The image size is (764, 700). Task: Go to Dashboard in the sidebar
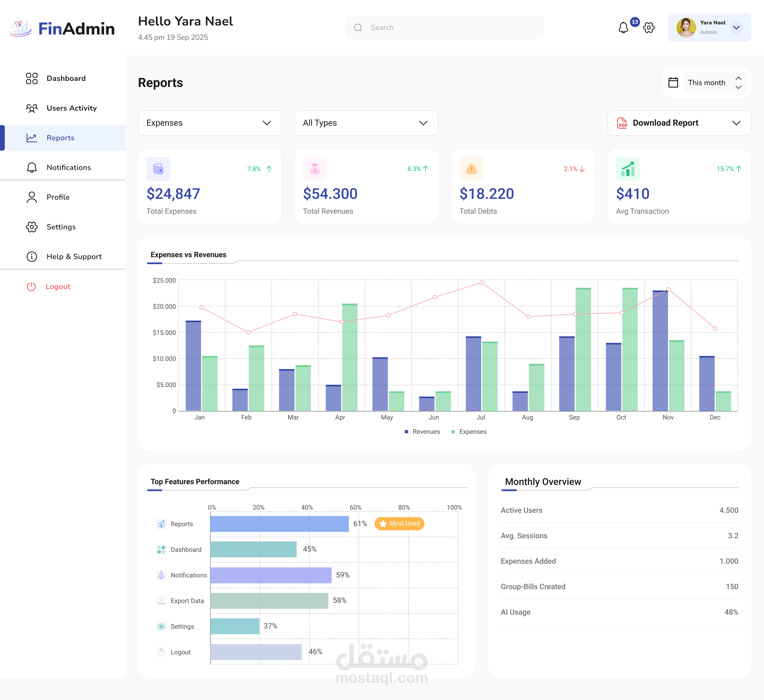pos(62,78)
